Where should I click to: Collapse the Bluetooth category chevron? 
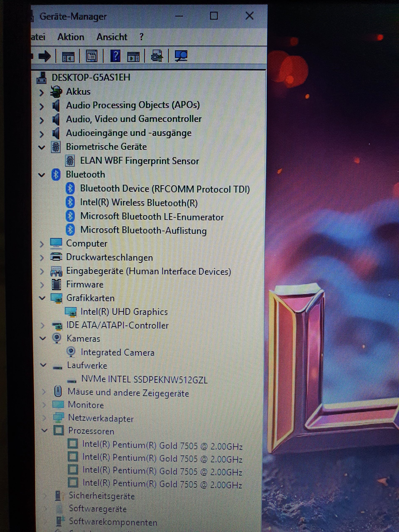pyautogui.click(x=42, y=174)
